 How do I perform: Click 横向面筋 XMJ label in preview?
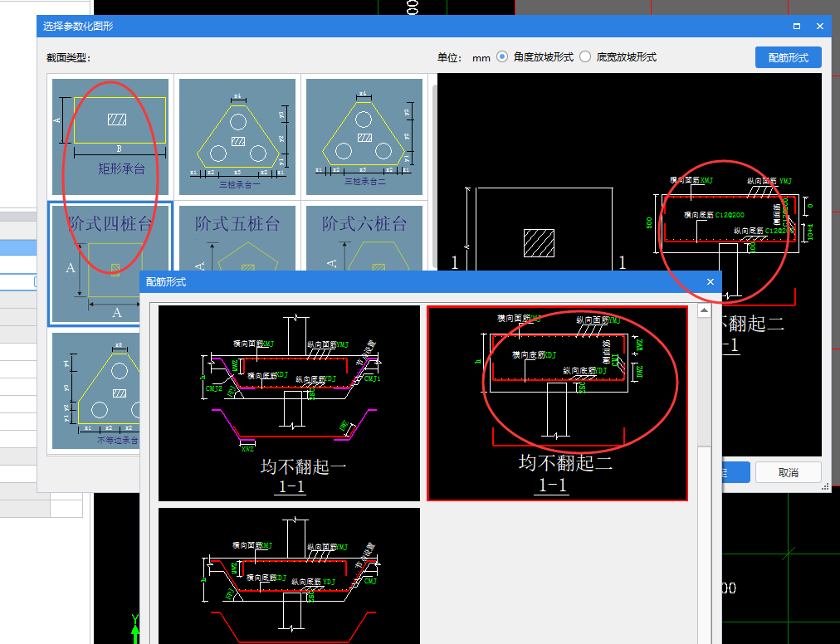tap(691, 181)
